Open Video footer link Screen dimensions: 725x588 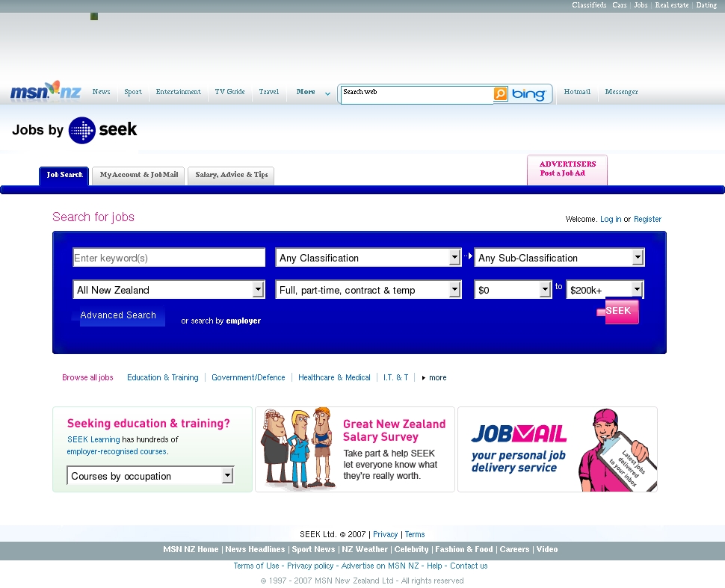pyautogui.click(x=547, y=549)
